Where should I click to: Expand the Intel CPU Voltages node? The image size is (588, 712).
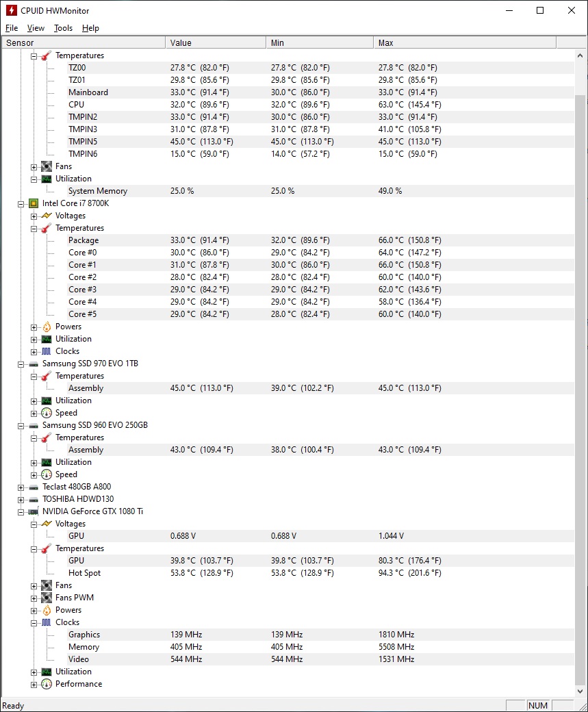[x=34, y=216]
